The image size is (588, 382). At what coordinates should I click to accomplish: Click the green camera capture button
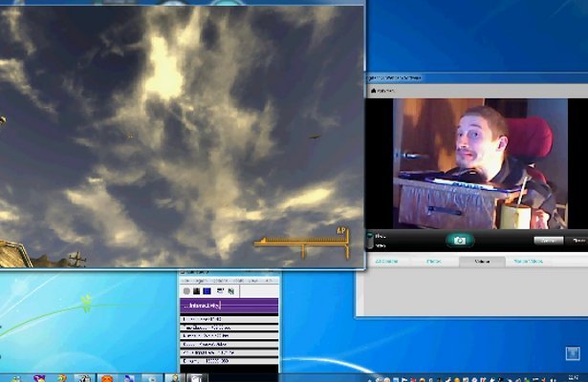click(x=460, y=241)
